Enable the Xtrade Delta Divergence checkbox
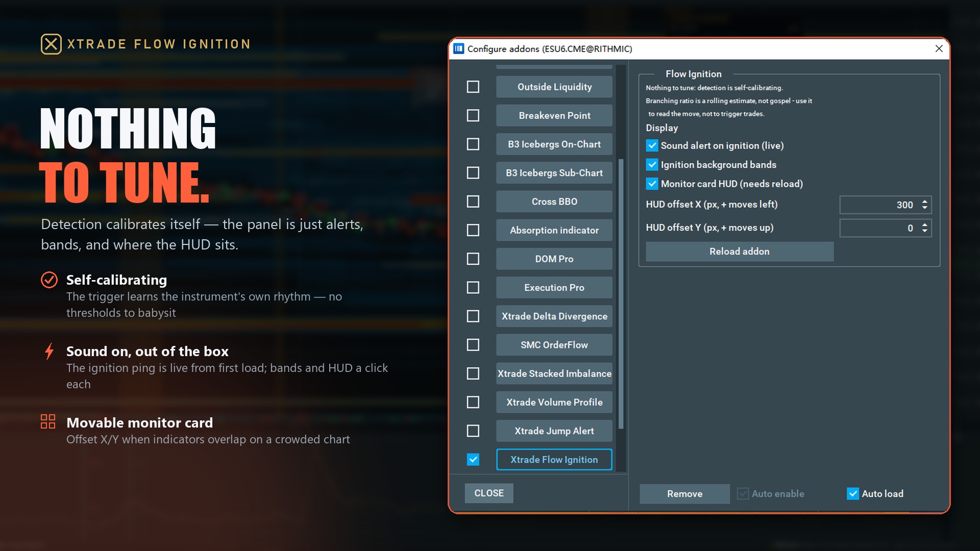The height and width of the screenshot is (551, 980). pyautogui.click(x=473, y=316)
